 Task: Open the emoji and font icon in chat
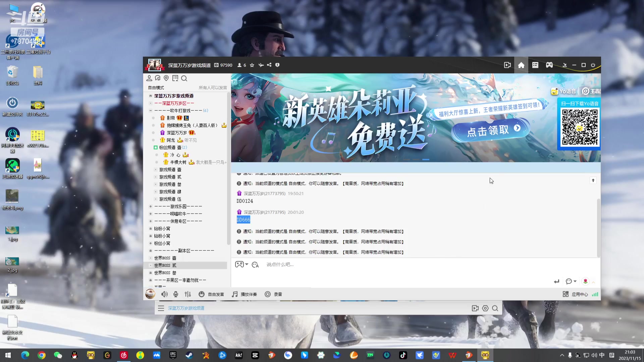coord(255,265)
